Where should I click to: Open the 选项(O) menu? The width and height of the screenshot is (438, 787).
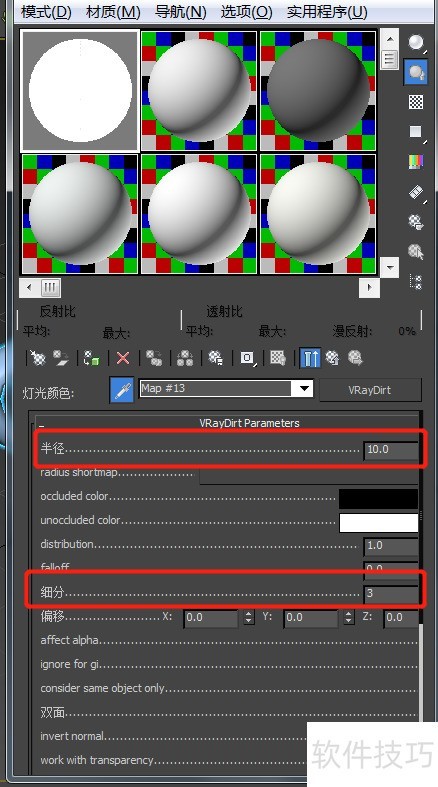(246, 11)
